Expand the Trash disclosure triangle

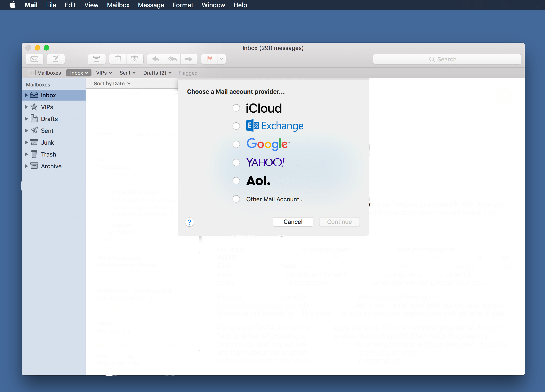(x=26, y=154)
